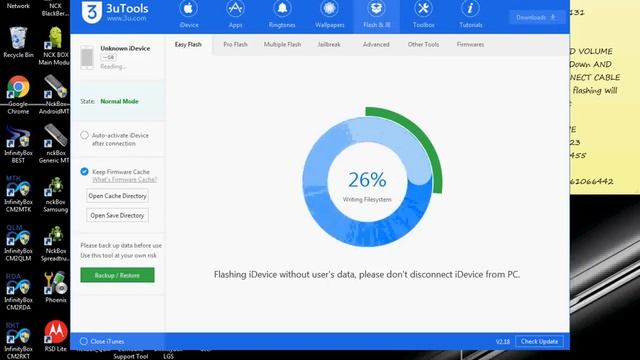The height and width of the screenshot is (360, 640).
Task: Toggle the Close iTunes option
Action: pyautogui.click(x=84, y=341)
